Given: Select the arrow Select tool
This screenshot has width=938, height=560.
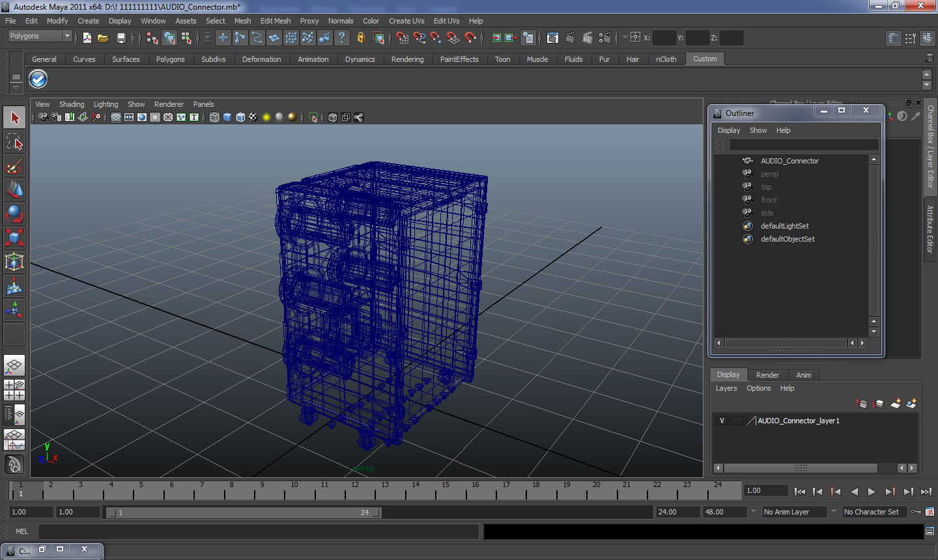Looking at the screenshot, I should click(x=14, y=118).
